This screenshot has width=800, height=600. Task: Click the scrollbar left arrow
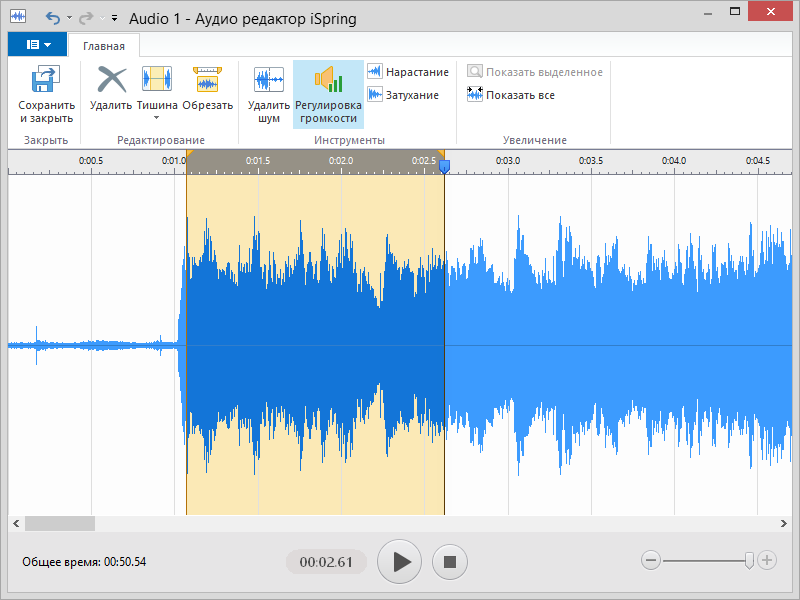coord(16,523)
